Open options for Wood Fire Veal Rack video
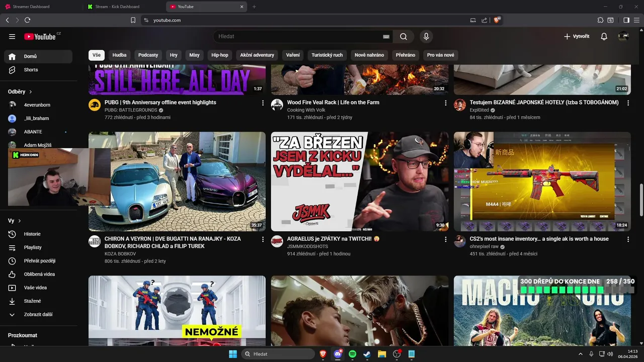Image resolution: width=644 pixels, height=362 pixels. pos(445,103)
